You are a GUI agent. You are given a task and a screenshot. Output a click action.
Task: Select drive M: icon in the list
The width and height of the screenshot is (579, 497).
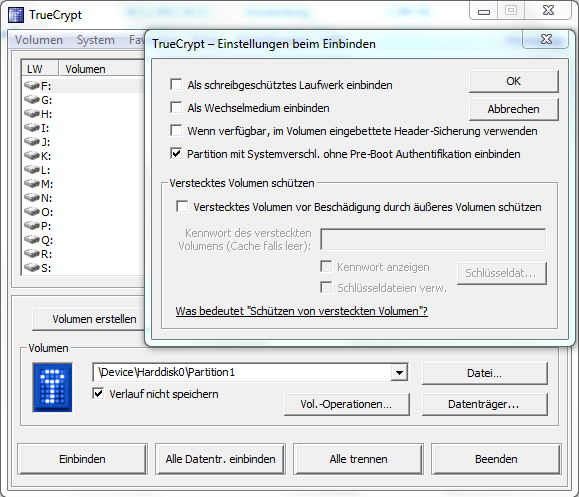click(x=32, y=184)
